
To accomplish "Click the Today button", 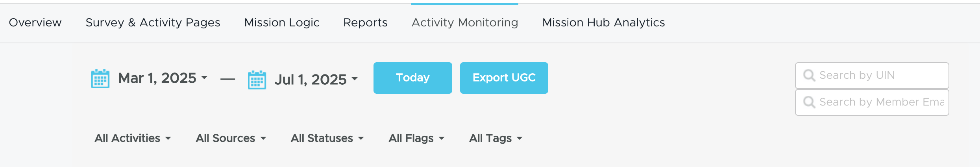I will click(413, 78).
